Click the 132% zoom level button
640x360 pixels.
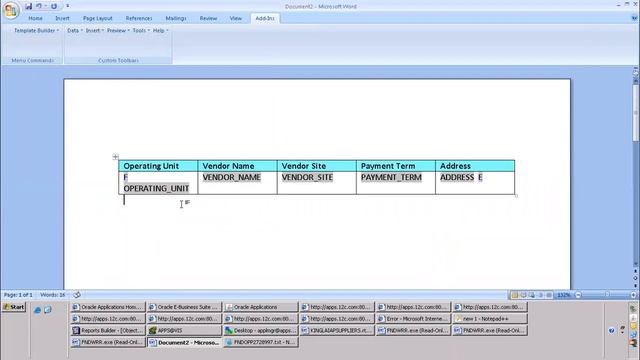click(x=563, y=295)
